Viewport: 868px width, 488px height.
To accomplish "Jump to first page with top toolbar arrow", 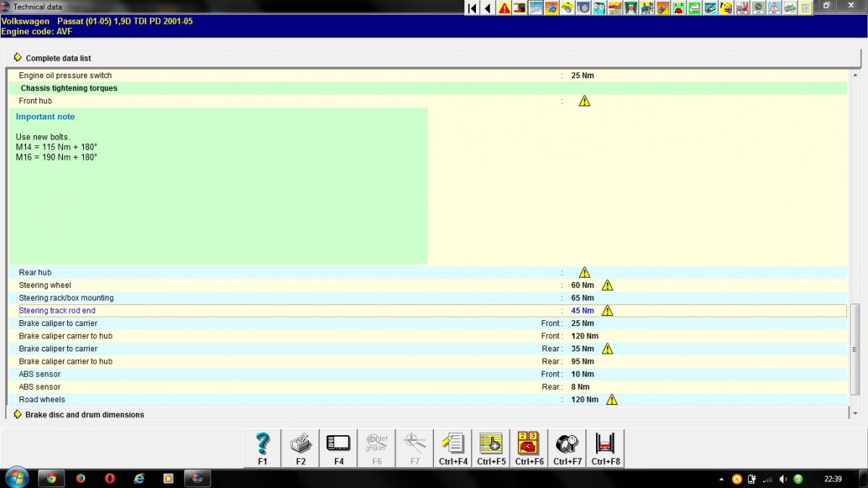I will tap(472, 8).
